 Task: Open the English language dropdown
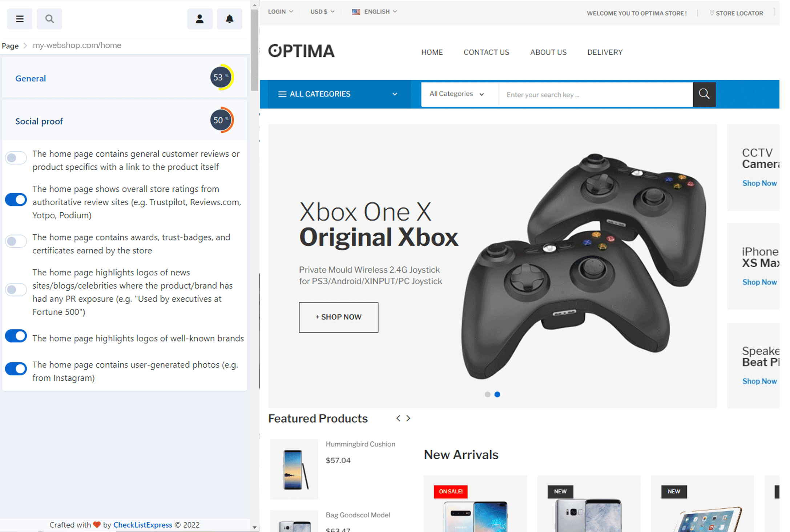coord(374,12)
